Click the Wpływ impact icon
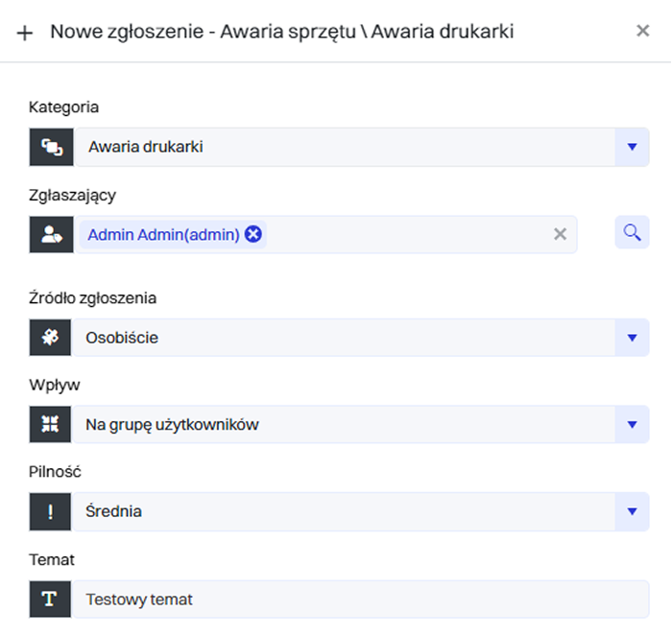The width and height of the screenshot is (672, 636). click(51, 424)
